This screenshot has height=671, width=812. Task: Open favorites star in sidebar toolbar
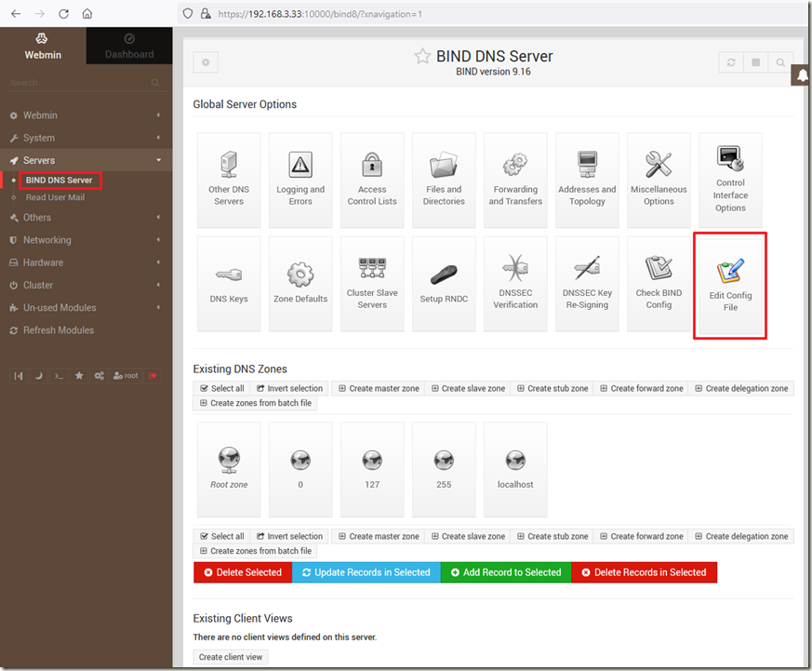coord(79,376)
